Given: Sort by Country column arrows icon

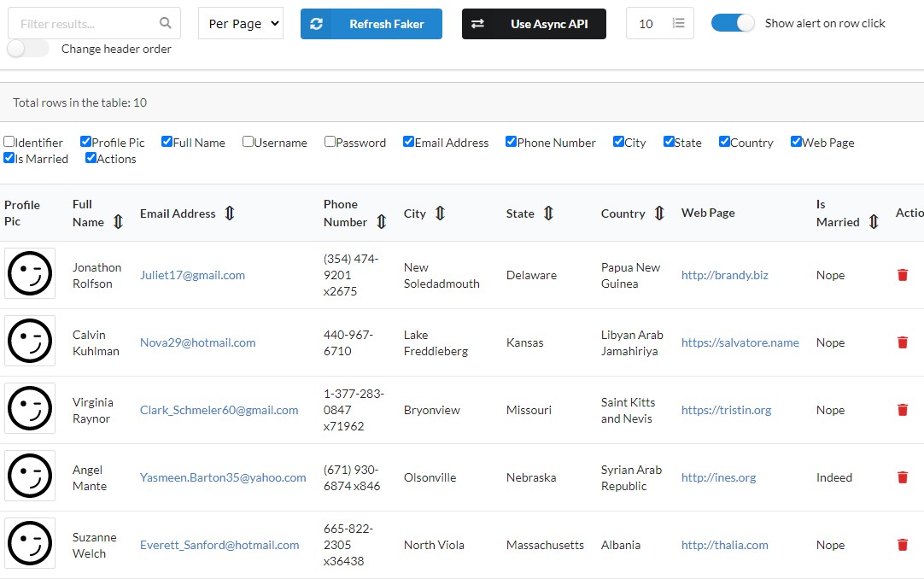Looking at the screenshot, I should coord(658,213).
